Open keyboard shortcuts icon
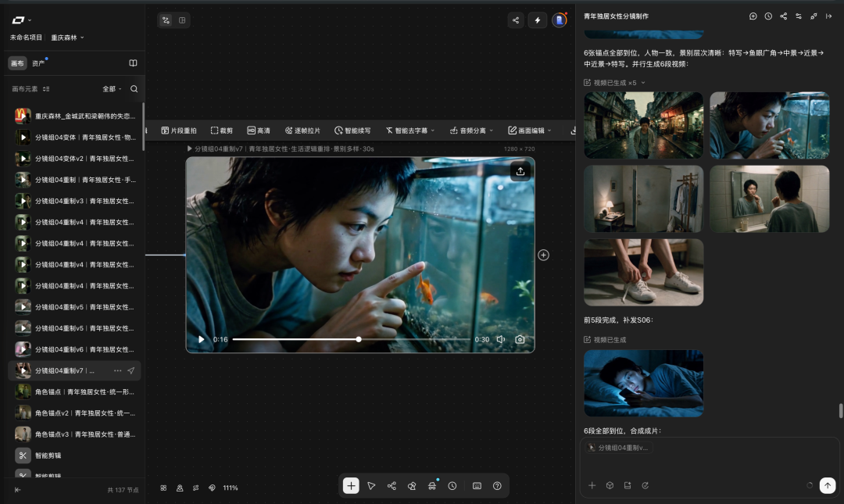The image size is (844, 504). pyautogui.click(x=477, y=486)
